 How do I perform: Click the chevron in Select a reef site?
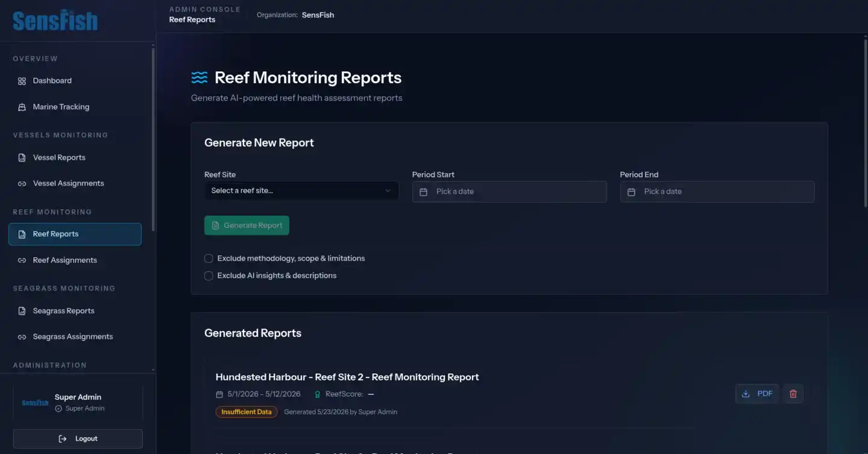click(388, 191)
